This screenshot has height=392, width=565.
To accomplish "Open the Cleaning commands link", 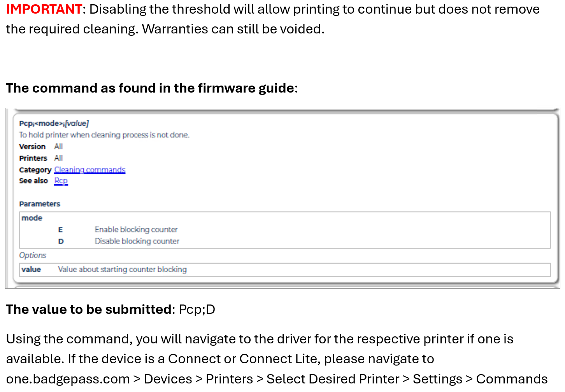I will (x=90, y=170).
